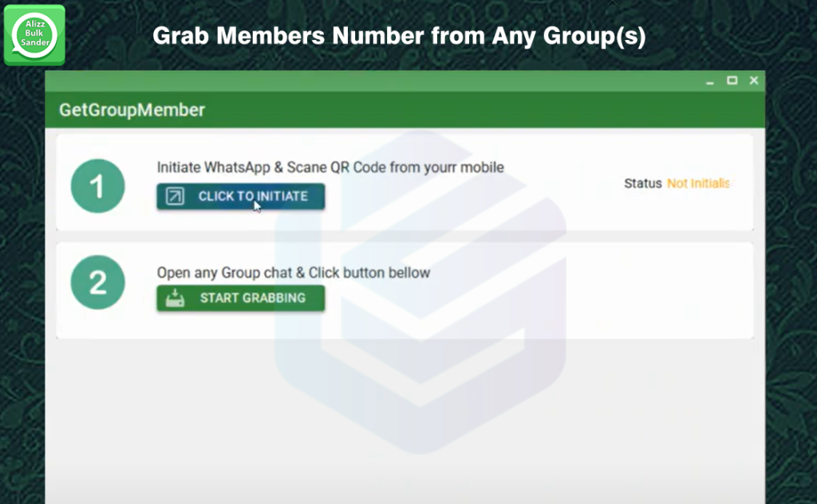Minimize the GetGroupMember window
Viewport: 817px width, 504px height.
(x=710, y=81)
